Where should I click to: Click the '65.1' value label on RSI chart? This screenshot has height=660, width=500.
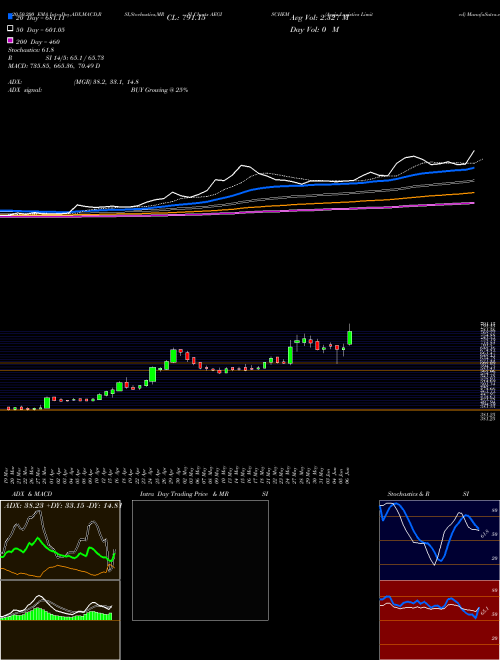point(484,609)
